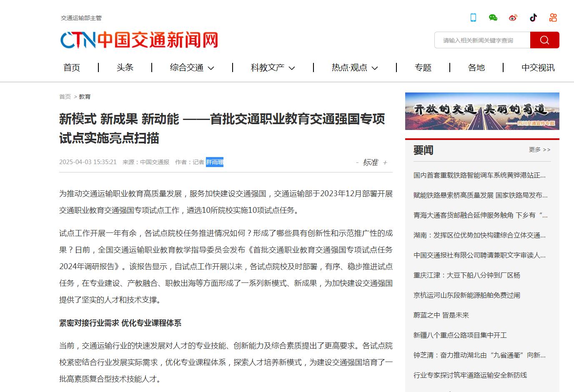Image resolution: width=574 pixels, height=392 pixels.
Task: Click the 首页 breadcrumb link
Action: coord(65,97)
